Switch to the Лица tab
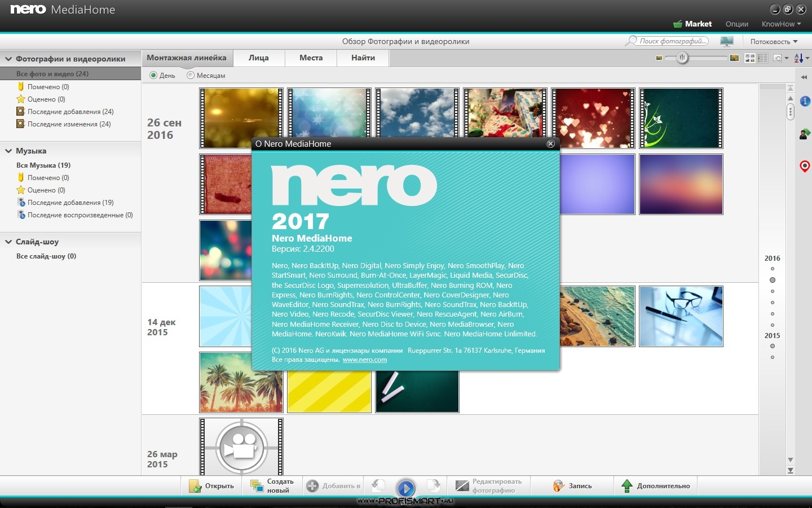 258,58
